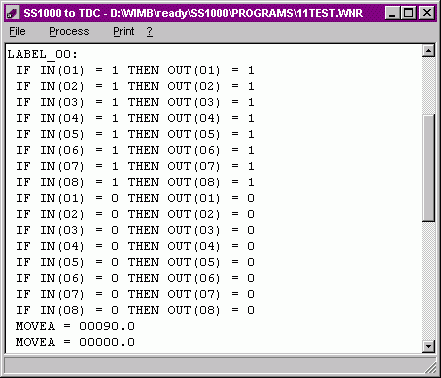Maximize the SS1000 to TDC window

coord(408,13)
